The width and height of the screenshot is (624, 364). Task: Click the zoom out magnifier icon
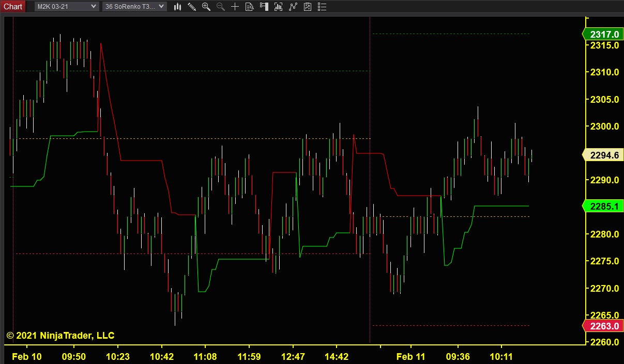click(x=221, y=6)
